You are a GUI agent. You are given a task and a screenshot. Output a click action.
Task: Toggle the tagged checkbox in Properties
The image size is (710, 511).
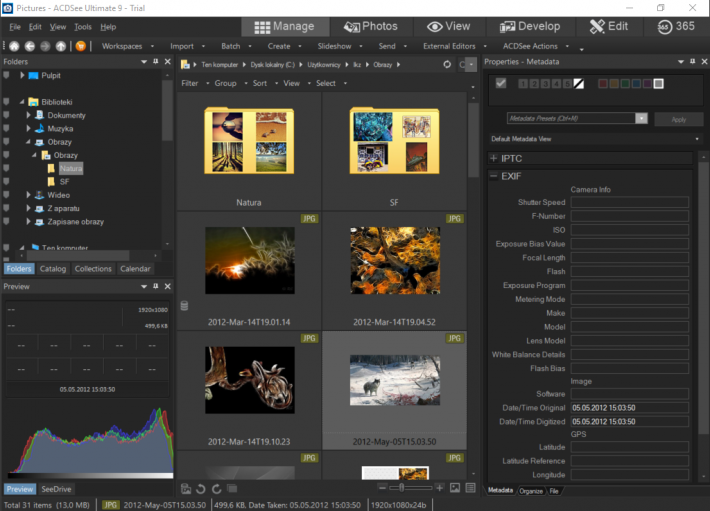tap(501, 83)
